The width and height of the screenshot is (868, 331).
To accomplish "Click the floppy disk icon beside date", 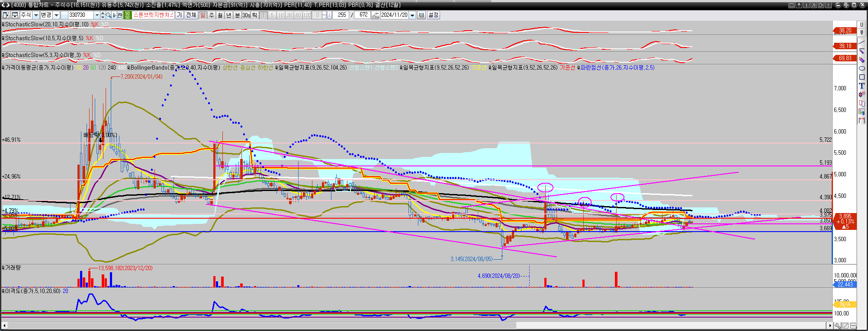I will [x=421, y=15].
